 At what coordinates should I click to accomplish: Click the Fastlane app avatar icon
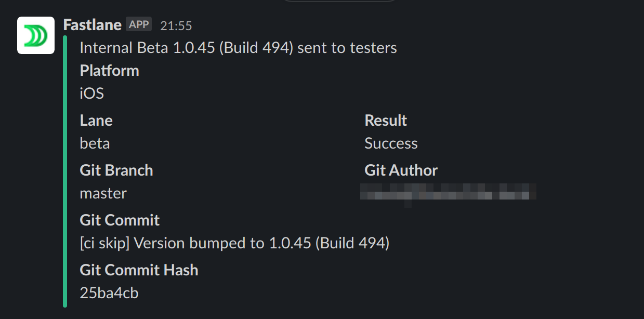coord(36,35)
